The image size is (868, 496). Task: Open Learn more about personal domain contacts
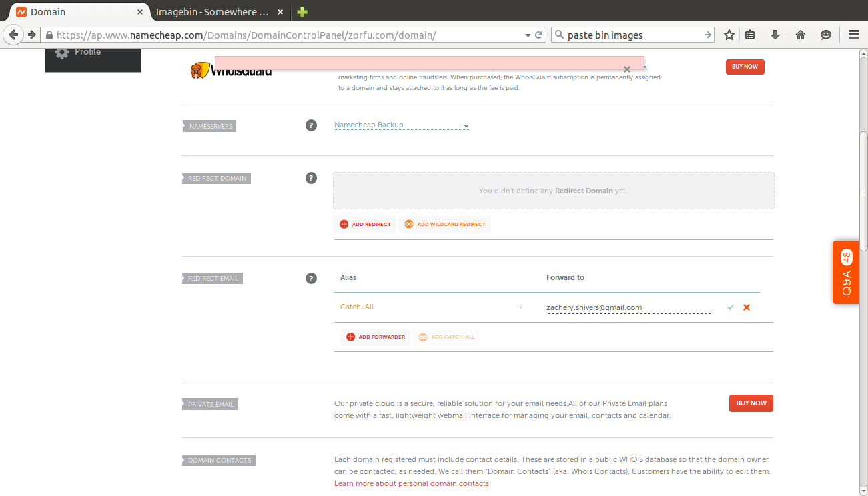412,483
